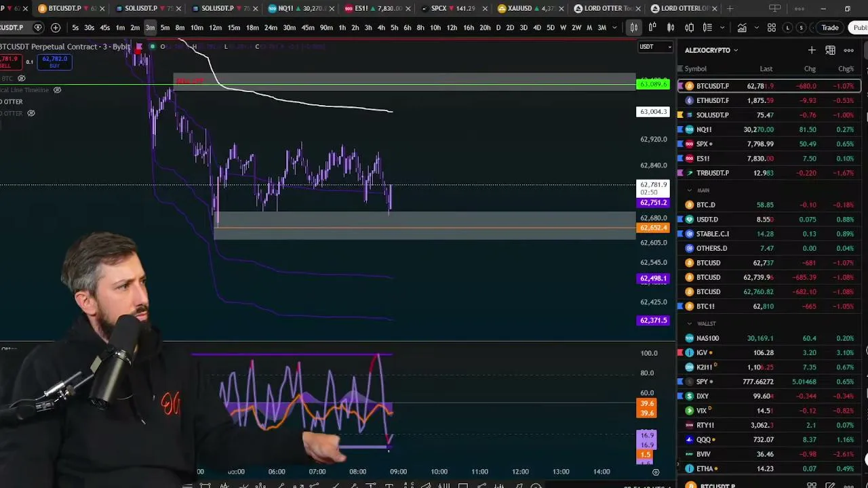Open the chart type dropdown arrow

722,28
